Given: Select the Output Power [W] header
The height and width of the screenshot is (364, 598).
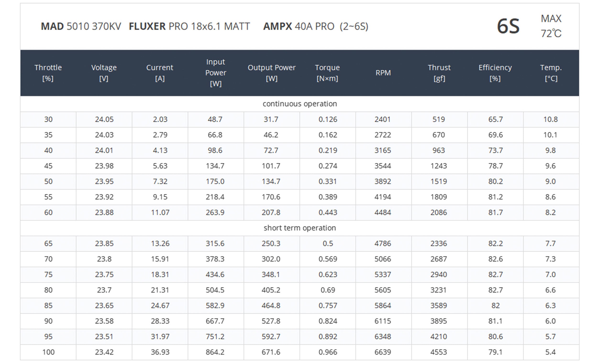Looking at the screenshot, I should [x=271, y=73].
